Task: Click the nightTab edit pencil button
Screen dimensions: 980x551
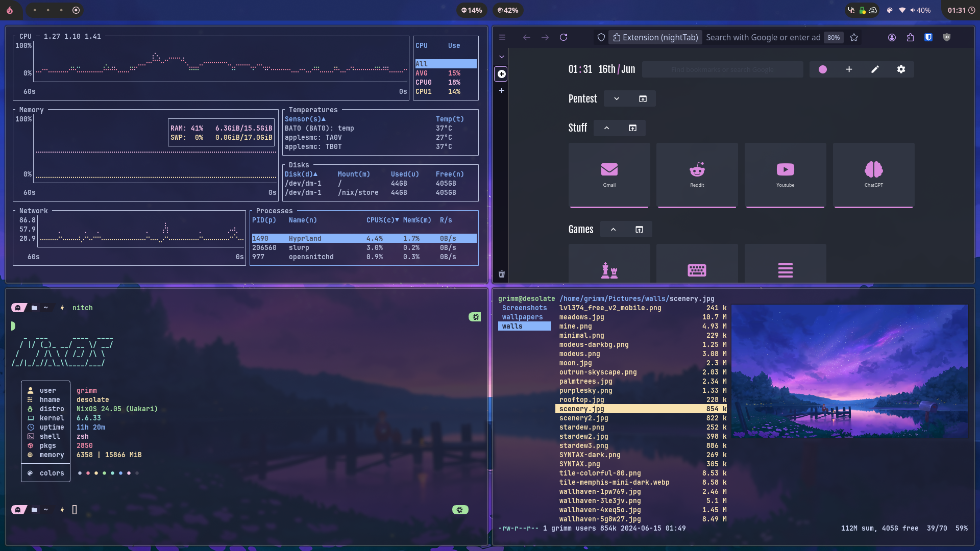Action: click(875, 69)
